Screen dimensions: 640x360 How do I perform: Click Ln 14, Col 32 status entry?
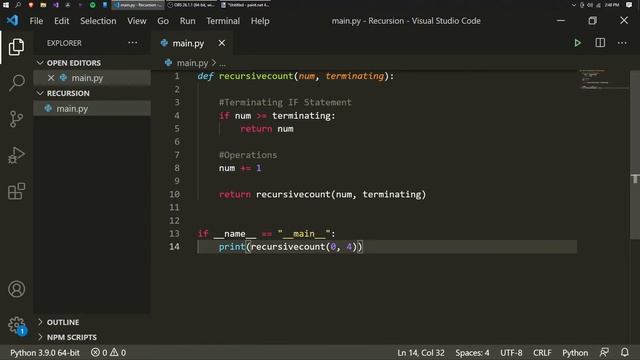click(x=421, y=352)
